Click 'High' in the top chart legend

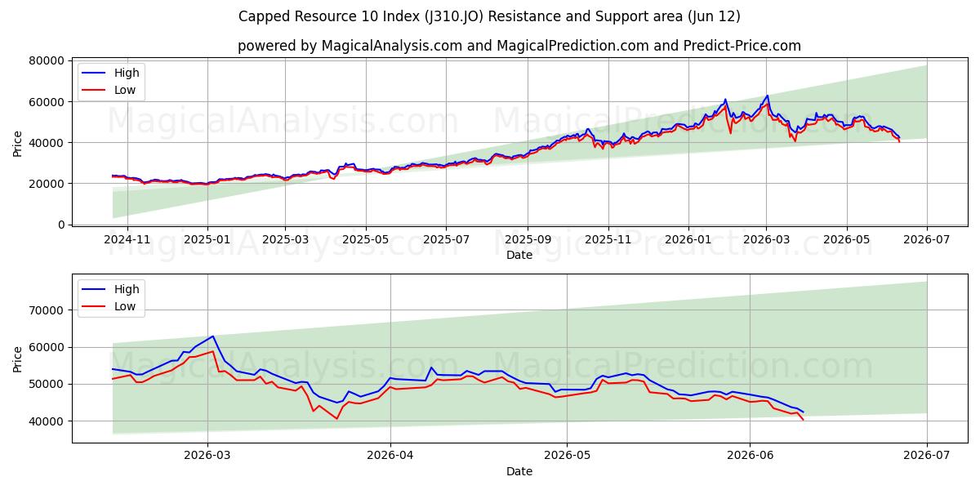point(127,73)
